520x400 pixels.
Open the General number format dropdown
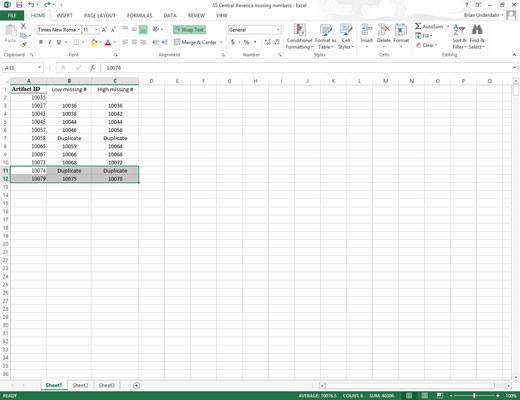click(278, 30)
